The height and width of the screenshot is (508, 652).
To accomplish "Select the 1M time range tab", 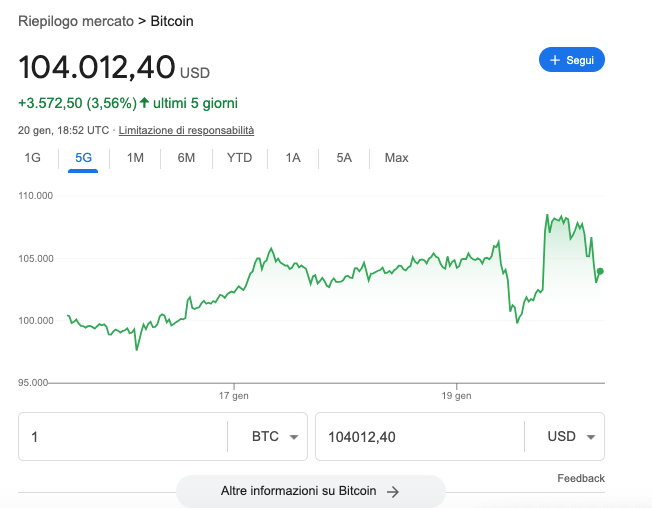I will click(135, 158).
